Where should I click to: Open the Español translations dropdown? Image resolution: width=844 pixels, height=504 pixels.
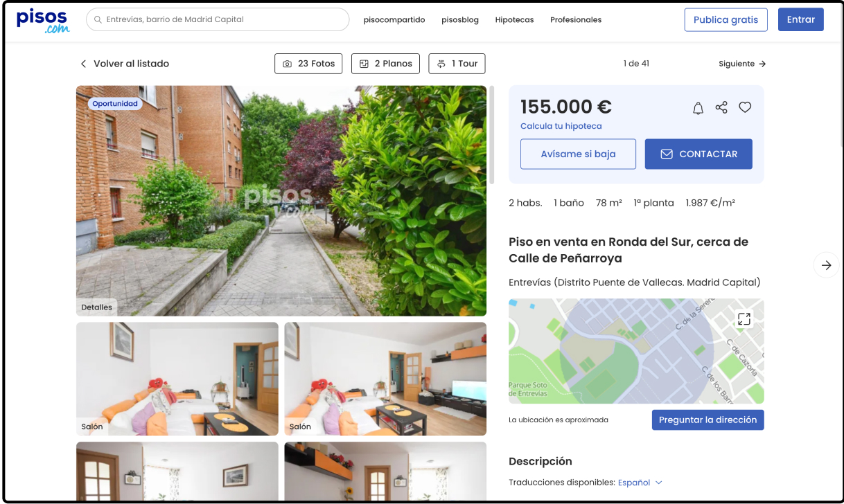pyautogui.click(x=640, y=483)
